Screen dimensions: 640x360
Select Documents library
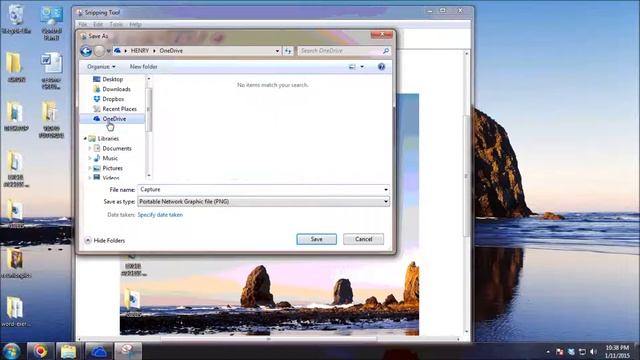pos(117,149)
